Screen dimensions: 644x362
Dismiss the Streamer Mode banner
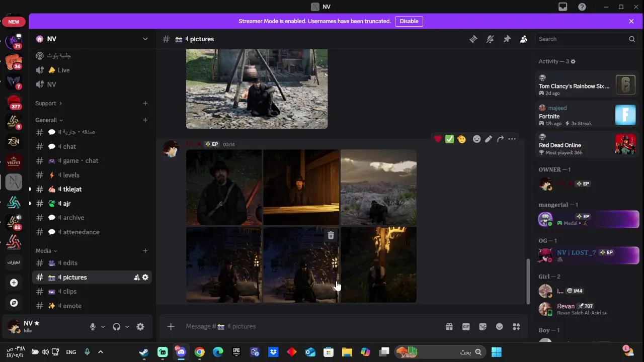(631, 21)
